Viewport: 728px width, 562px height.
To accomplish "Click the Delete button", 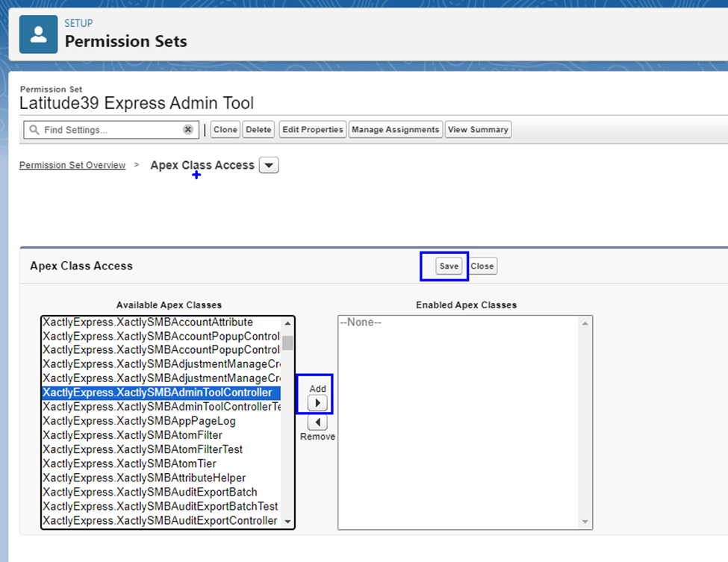I will click(x=258, y=129).
